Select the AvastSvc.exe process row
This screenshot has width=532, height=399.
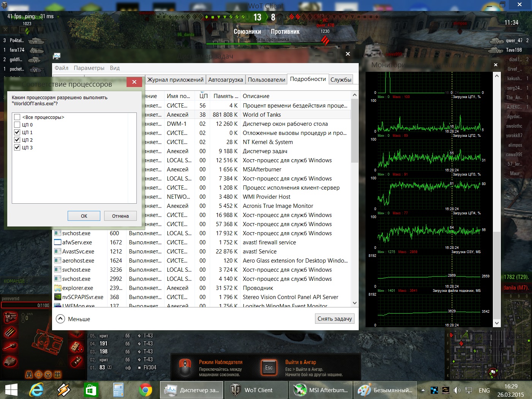[201, 252]
